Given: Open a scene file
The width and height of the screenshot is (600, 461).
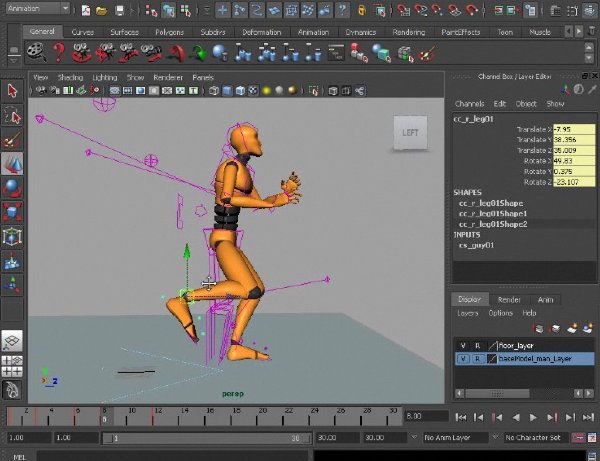Looking at the screenshot, I should tap(101, 10).
